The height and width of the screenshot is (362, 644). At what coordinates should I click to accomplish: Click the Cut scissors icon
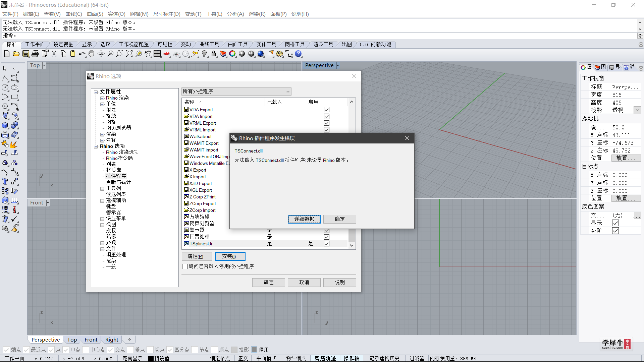[54, 54]
